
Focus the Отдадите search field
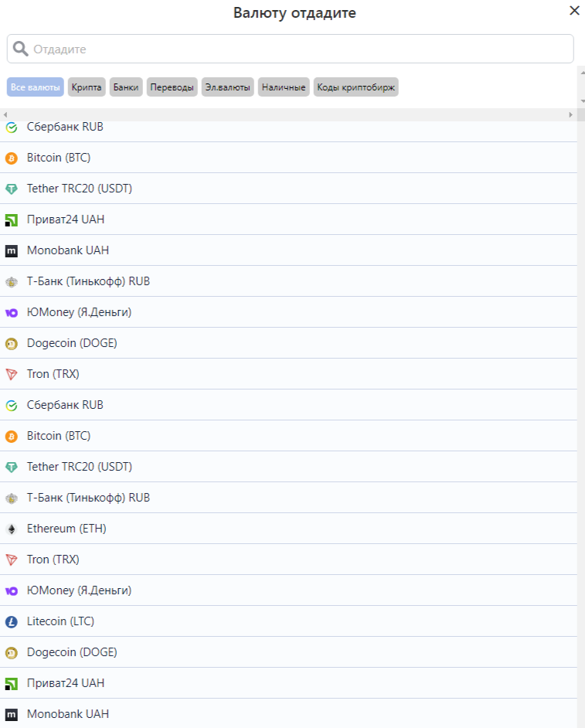290,49
